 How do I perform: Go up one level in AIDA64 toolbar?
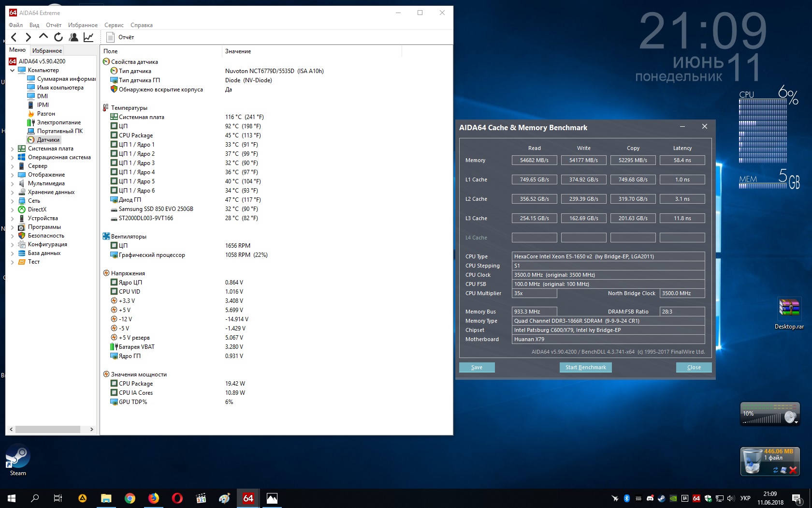click(43, 37)
